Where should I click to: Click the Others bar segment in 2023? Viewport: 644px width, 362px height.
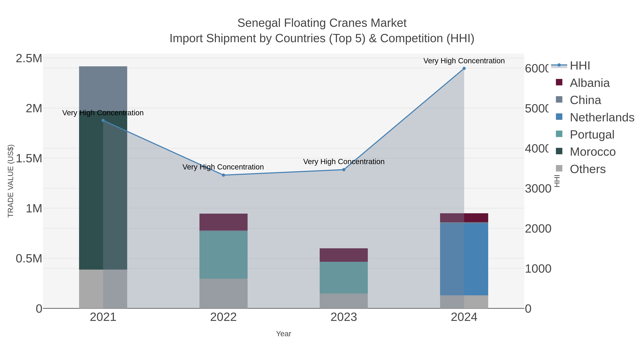coord(344,301)
